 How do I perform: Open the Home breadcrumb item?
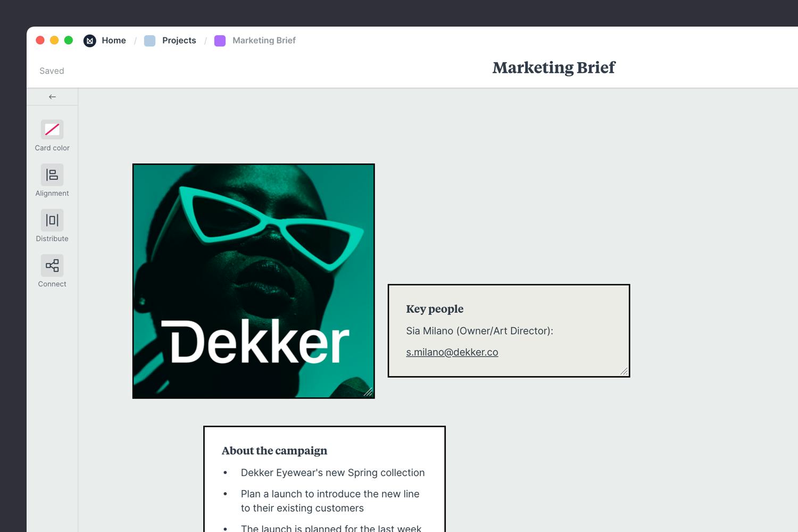pos(114,40)
